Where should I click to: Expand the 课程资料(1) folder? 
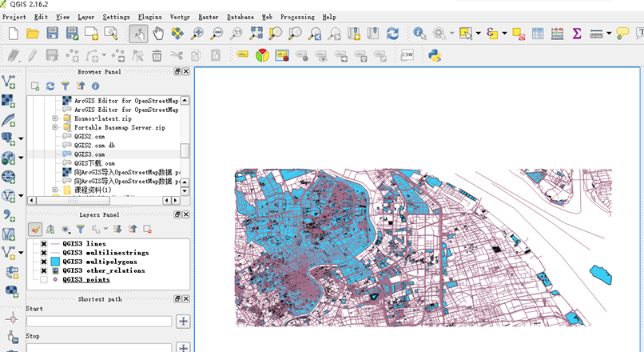pyautogui.click(x=54, y=190)
